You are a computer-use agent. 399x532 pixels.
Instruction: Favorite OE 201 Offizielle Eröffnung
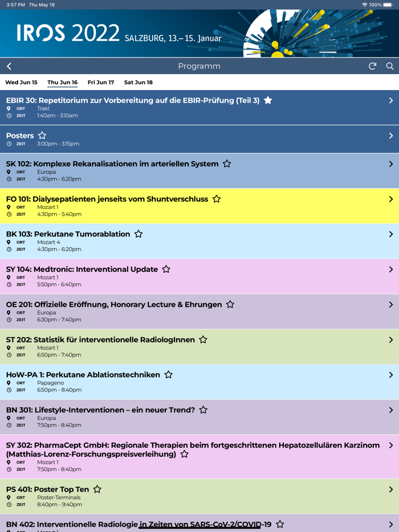click(230, 304)
